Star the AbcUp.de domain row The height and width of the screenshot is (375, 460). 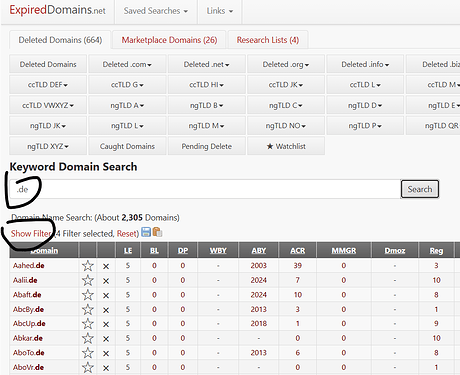pyautogui.click(x=88, y=324)
